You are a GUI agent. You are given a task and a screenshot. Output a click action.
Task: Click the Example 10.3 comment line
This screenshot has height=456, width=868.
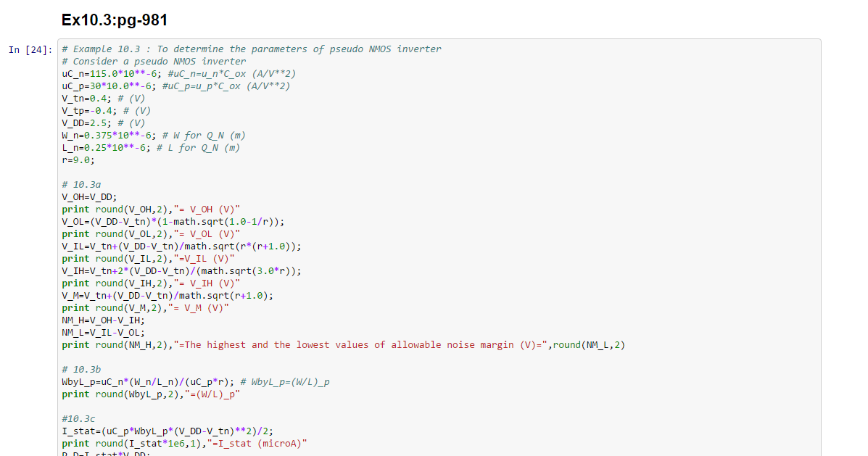[x=252, y=49]
